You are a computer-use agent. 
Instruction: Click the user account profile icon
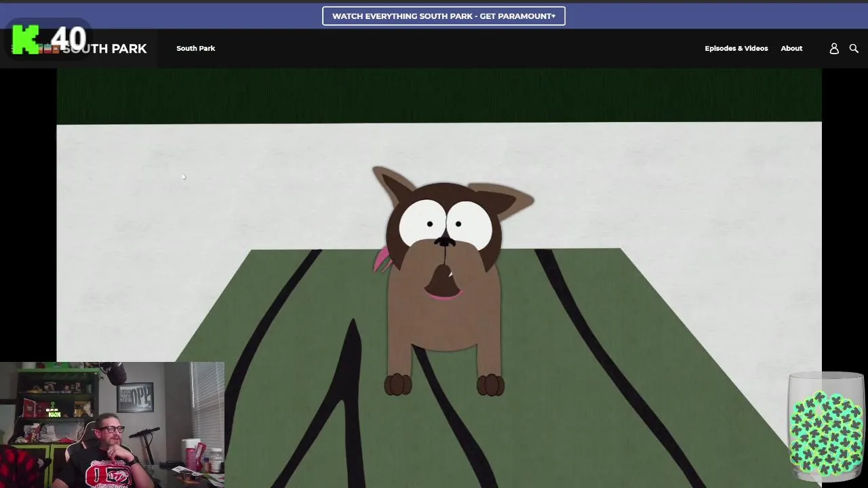coord(834,48)
